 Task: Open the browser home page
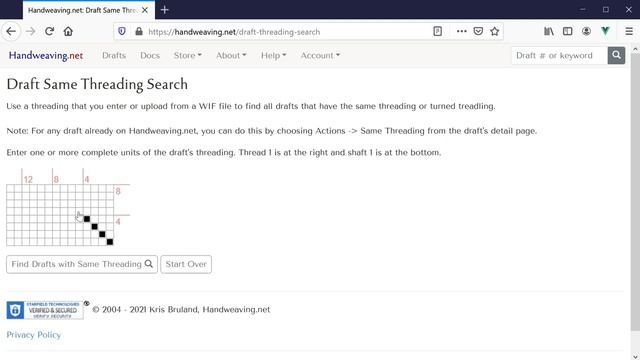68,31
